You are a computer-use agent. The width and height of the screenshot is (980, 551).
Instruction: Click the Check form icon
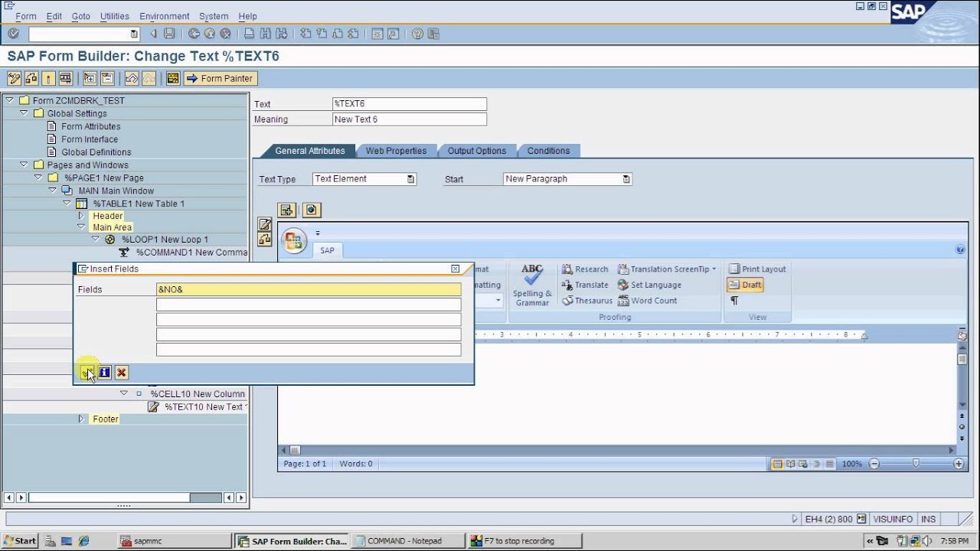point(31,78)
